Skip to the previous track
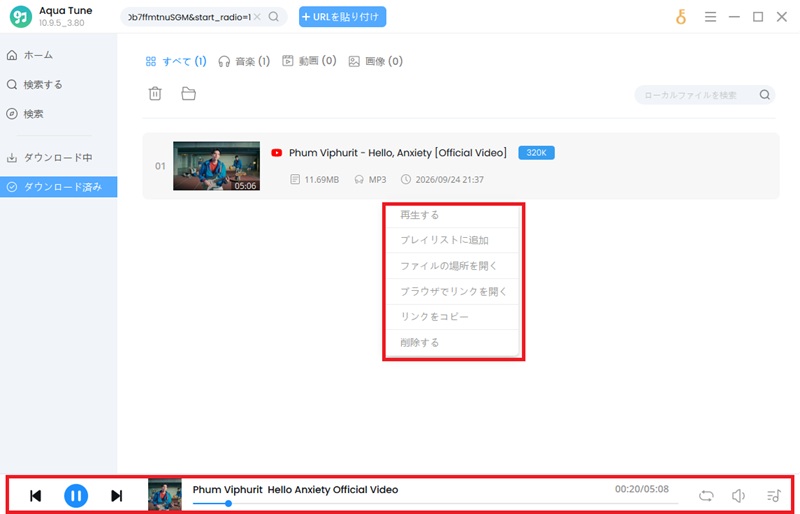The width and height of the screenshot is (800, 514). point(35,496)
